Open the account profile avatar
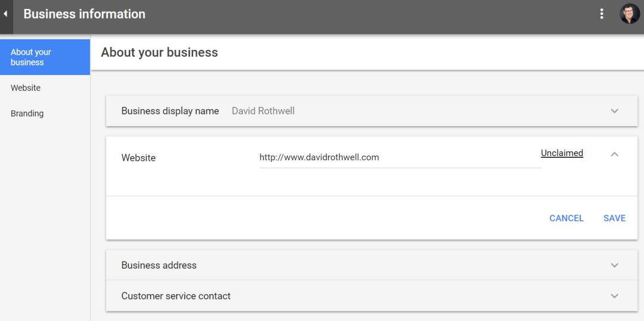The width and height of the screenshot is (644, 321). (x=629, y=14)
